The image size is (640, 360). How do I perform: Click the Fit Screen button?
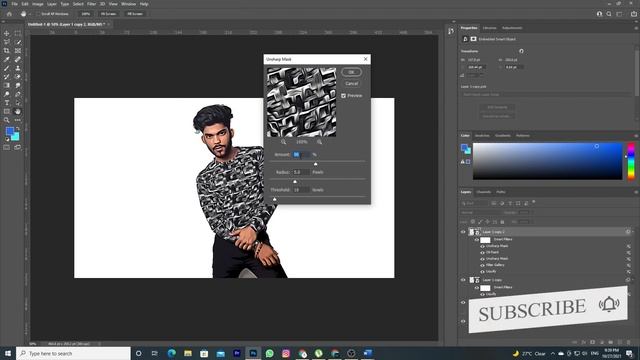tap(109, 14)
